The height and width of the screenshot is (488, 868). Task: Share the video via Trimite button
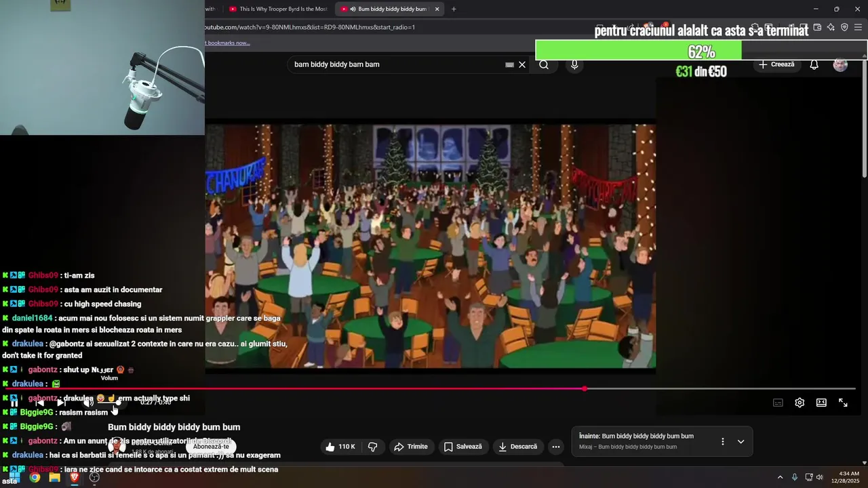411,447
